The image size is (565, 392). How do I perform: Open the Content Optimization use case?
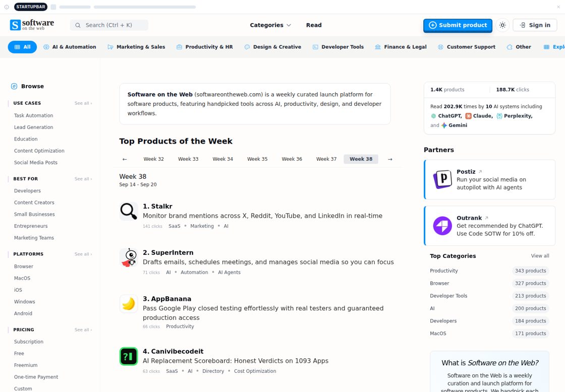click(x=39, y=151)
